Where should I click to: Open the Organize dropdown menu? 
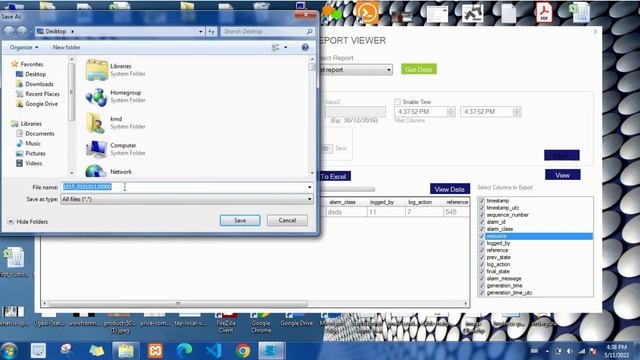pos(24,47)
